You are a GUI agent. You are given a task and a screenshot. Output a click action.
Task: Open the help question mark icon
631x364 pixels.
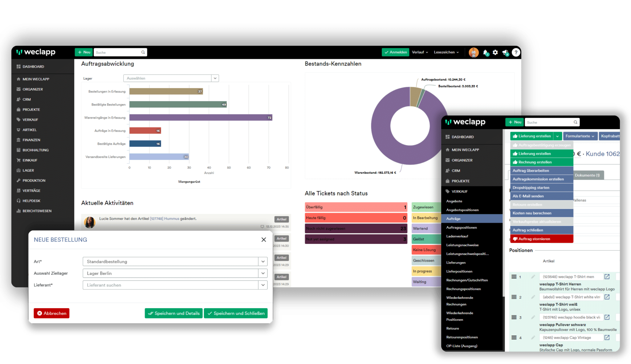pos(516,52)
